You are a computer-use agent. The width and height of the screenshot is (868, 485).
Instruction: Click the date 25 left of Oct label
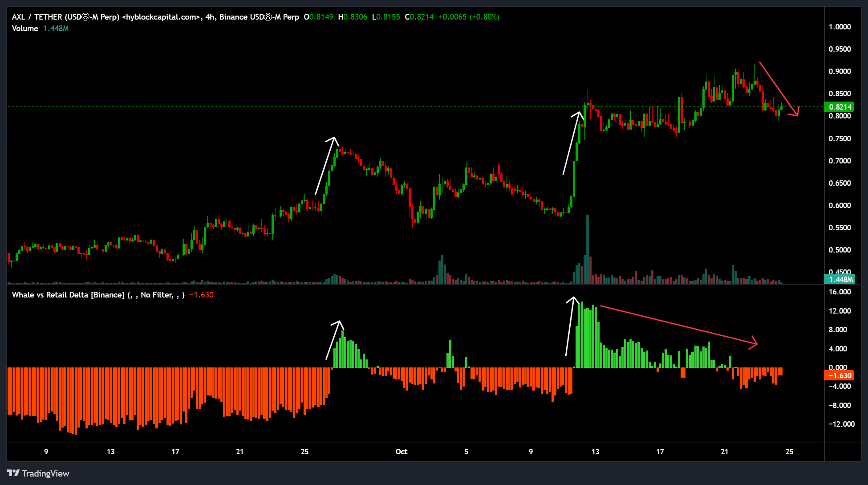pyautogui.click(x=304, y=452)
